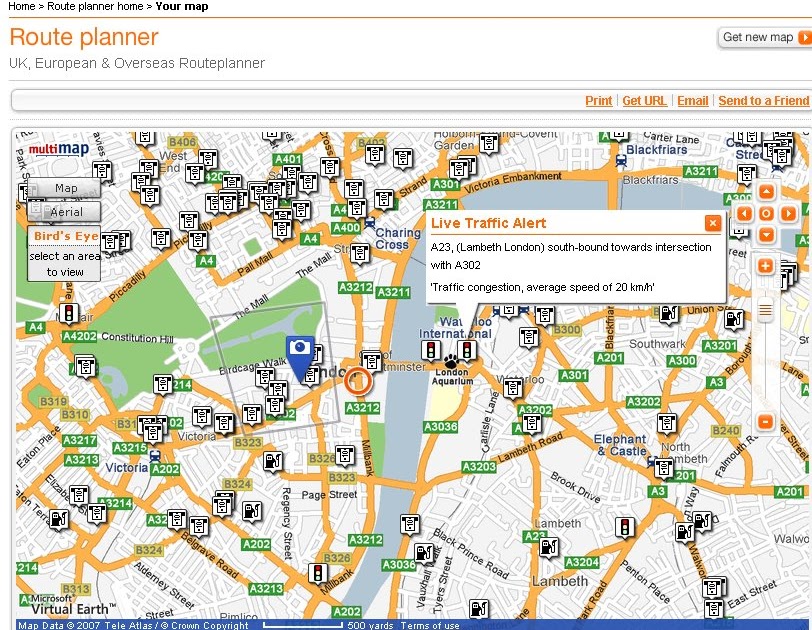This screenshot has width=812, height=630.
Task: Click traffic light right of London Aquarium paw
Action: pyautogui.click(x=467, y=349)
